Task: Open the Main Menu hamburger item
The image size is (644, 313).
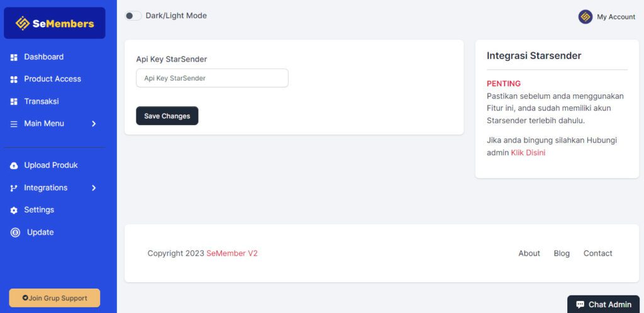Action: pyautogui.click(x=43, y=124)
